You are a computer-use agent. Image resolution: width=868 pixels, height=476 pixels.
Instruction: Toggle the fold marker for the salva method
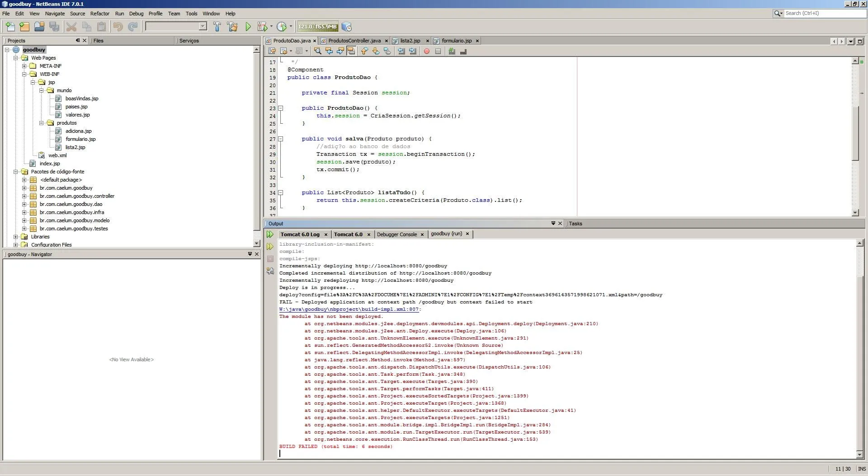click(x=280, y=139)
